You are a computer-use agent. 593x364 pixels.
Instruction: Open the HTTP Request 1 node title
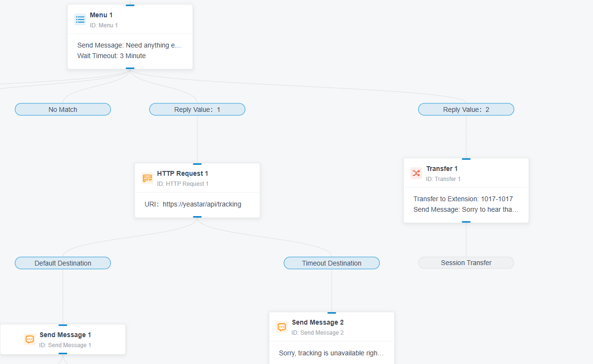[182, 173]
